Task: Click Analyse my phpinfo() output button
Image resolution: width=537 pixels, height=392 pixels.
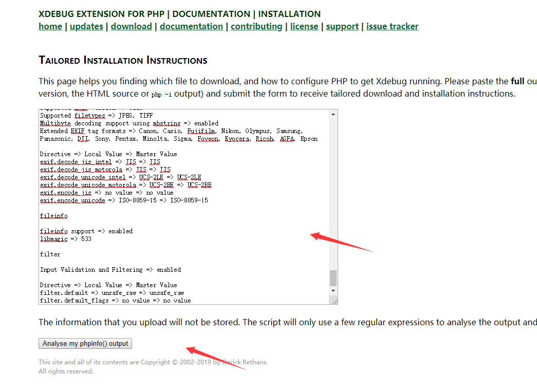Action: pos(85,343)
